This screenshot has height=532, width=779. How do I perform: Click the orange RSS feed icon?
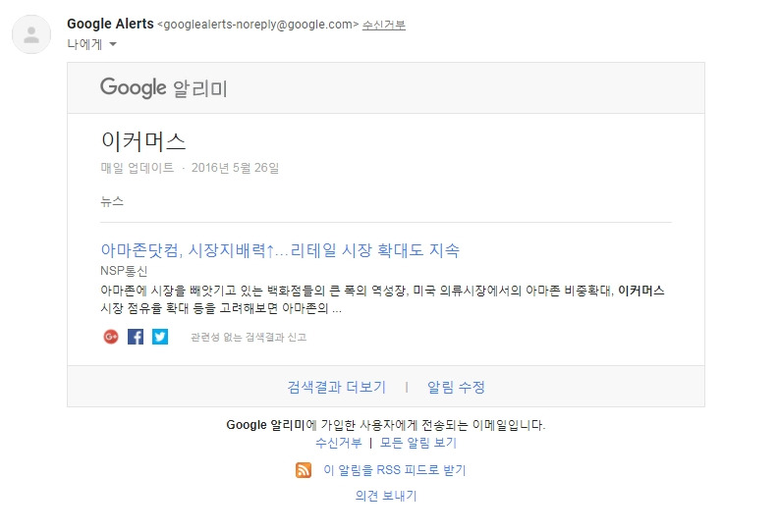pyautogui.click(x=304, y=470)
